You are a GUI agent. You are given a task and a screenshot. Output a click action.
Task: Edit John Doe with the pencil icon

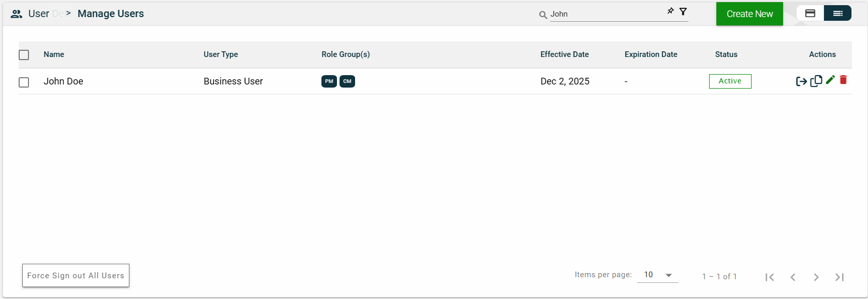click(x=830, y=80)
